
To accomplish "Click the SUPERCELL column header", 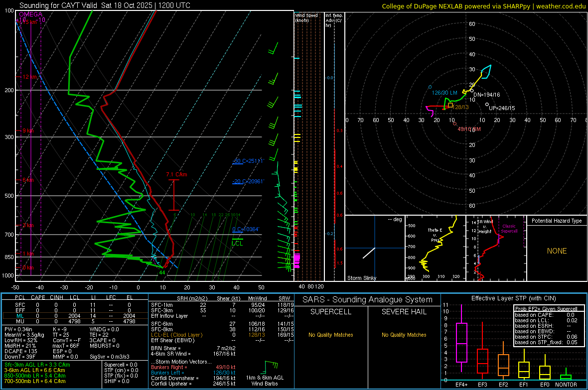I will tap(331, 312).
